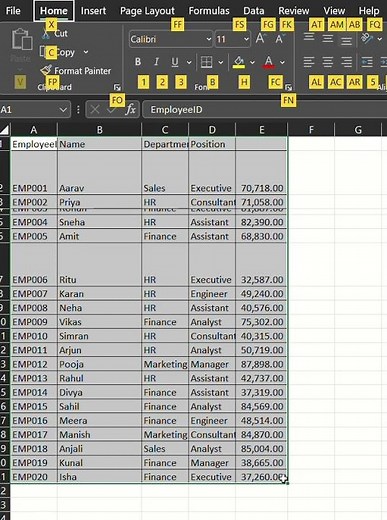The width and height of the screenshot is (387, 520).
Task: Expand the Copy options arrow
Action: [86, 52]
